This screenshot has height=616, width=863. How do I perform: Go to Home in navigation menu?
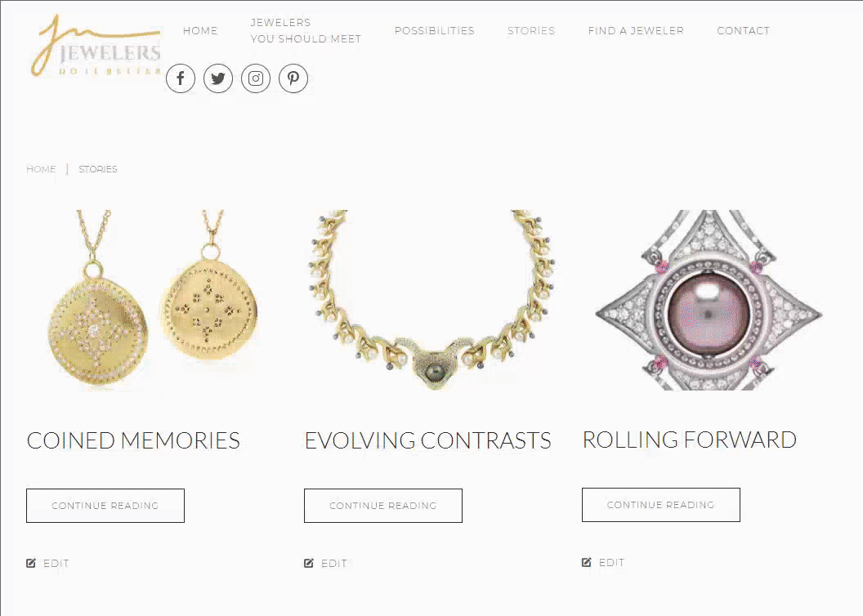[x=200, y=31]
